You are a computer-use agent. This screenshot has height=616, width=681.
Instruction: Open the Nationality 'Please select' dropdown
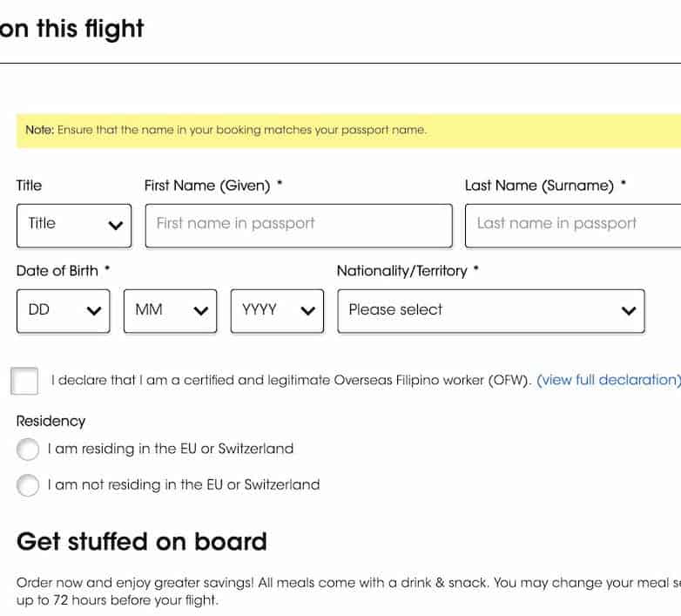490,310
